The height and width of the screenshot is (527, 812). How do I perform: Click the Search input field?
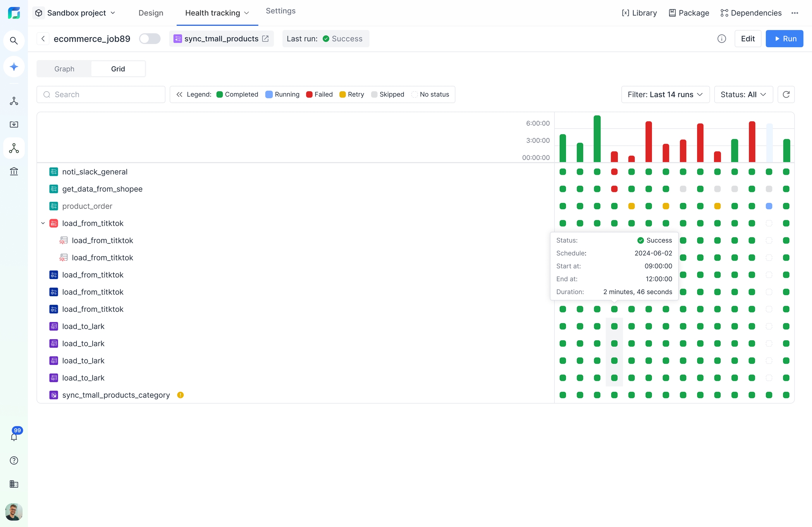106,94
